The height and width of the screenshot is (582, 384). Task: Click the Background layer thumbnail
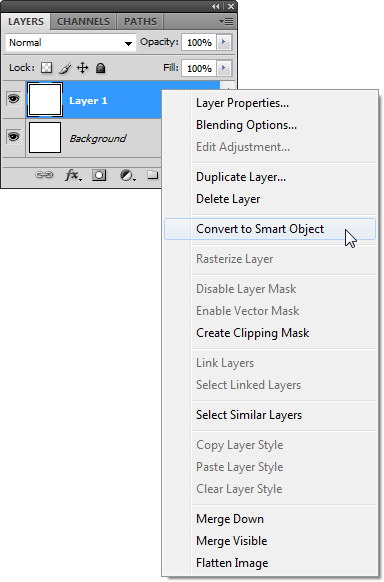tap(45, 138)
